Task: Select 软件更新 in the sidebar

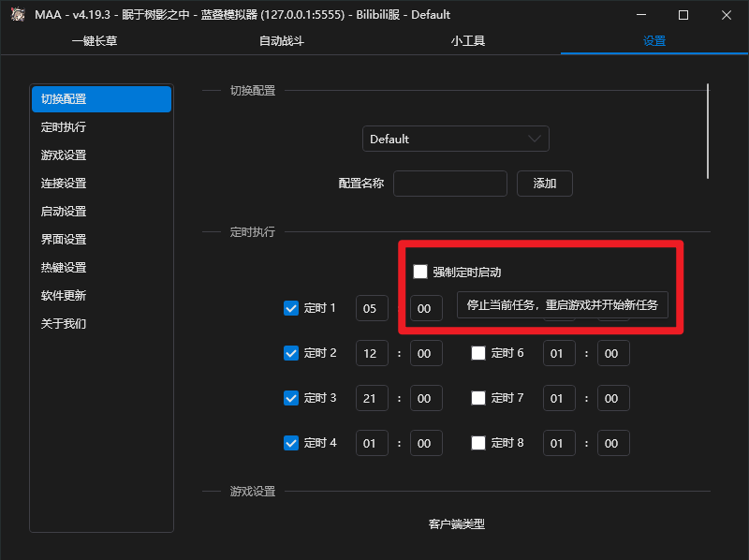Action: [64, 295]
